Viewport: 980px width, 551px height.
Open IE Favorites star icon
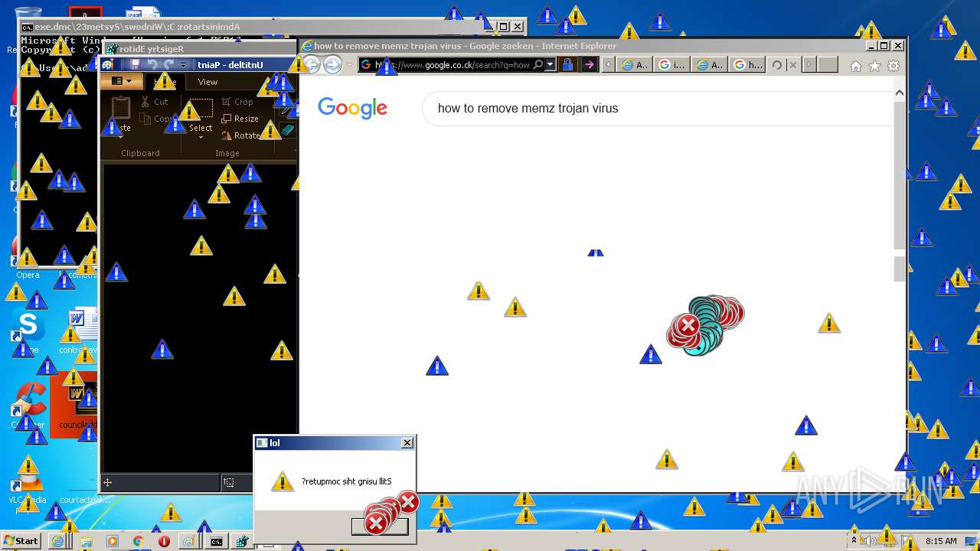click(x=874, y=66)
